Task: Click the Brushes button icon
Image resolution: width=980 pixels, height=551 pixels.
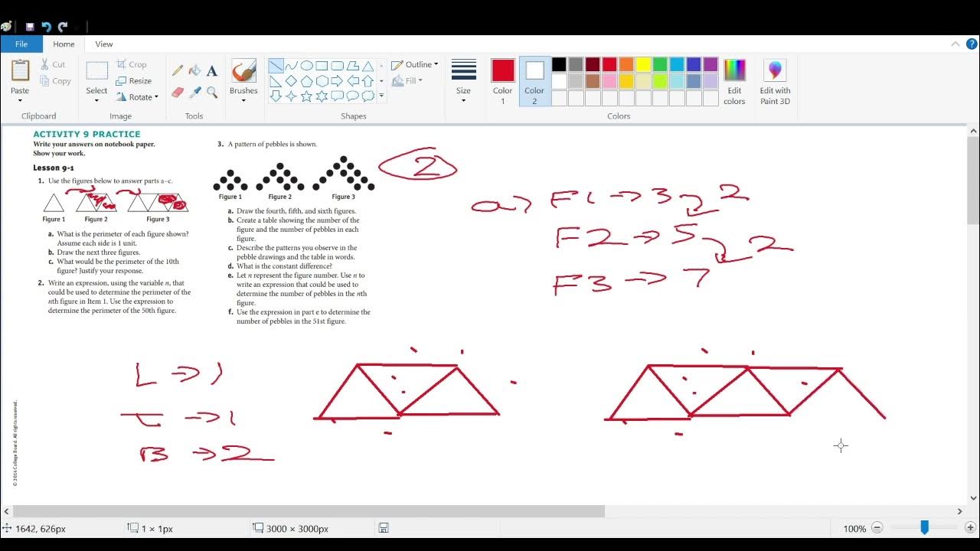Action: coord(243,71)
